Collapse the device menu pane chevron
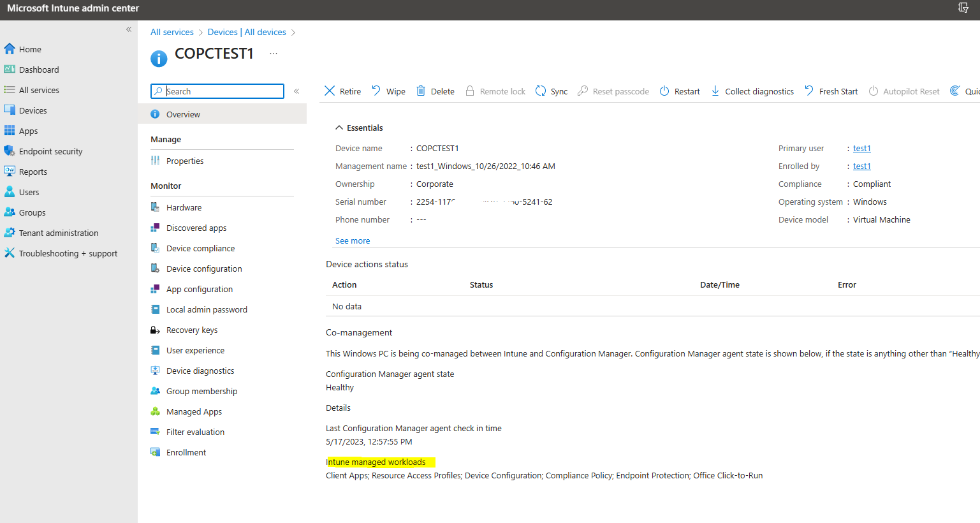Screen dimensions: 980x523 tap(296, 91)
